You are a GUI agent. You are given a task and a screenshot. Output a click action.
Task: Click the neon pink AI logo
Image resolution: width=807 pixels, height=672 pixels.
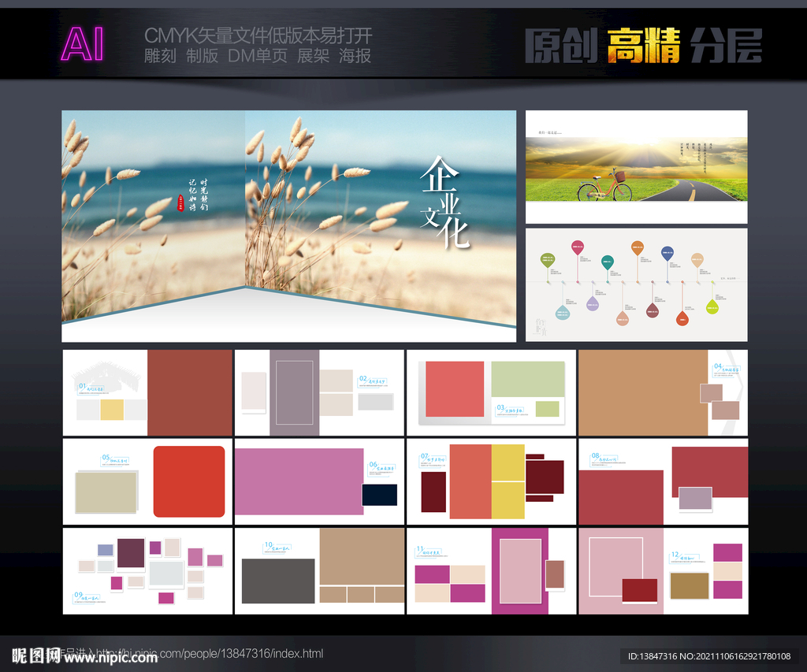83,44
